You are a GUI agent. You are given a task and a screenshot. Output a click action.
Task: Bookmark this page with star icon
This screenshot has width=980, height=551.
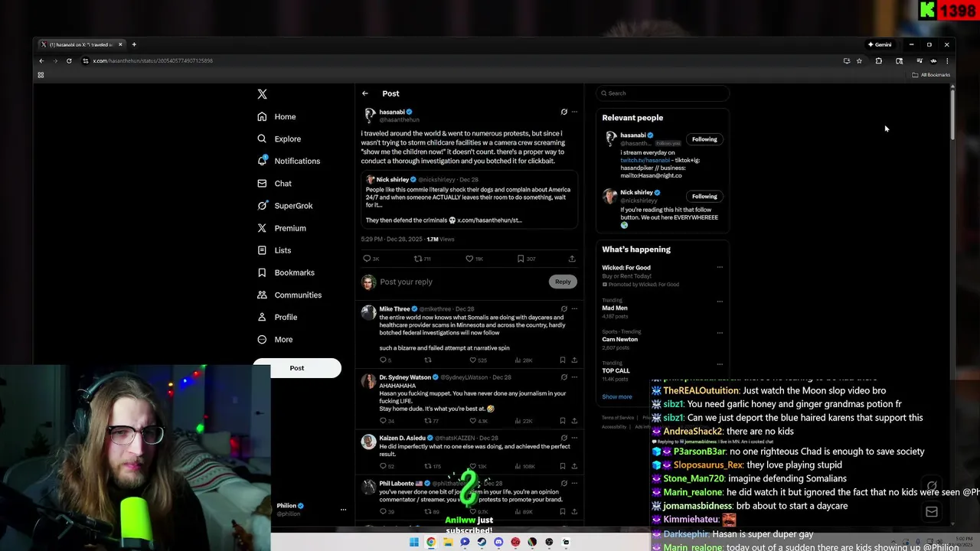click(x=859, y=60)
